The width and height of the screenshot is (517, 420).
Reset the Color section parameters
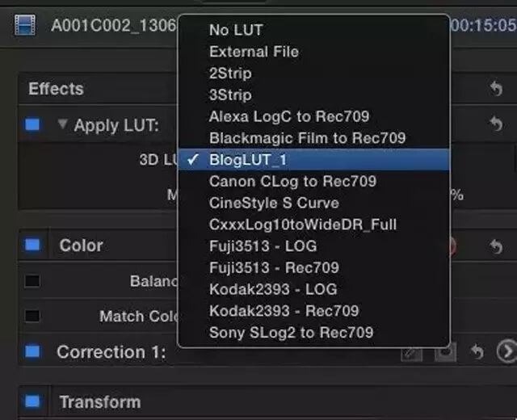click(x=495, y=246)
